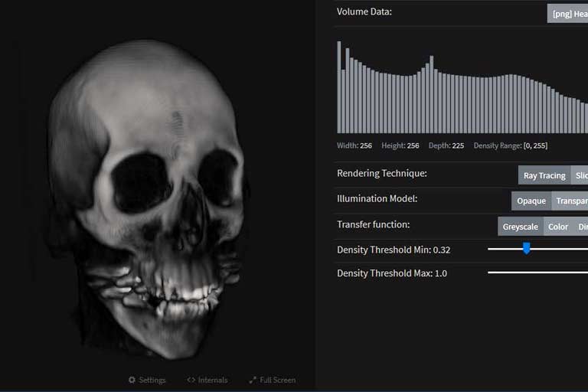Screen dimensions: 588x392
Task: Open Internals via the code-brackets icon
Action: click(191, 380)
